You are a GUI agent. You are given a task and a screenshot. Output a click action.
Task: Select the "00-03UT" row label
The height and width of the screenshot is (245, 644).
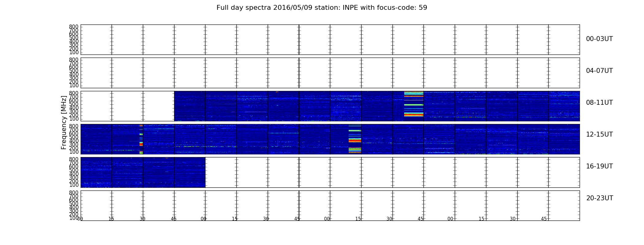coord(599,39)
